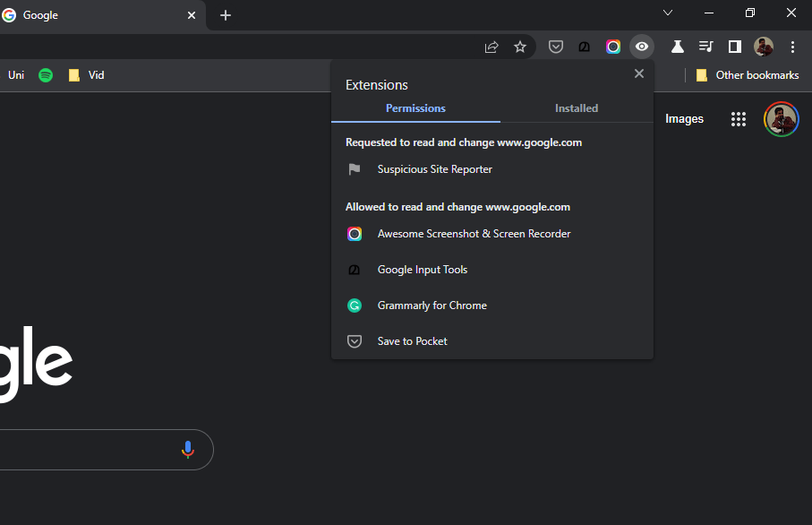
Task: Open Chrome Labs flask icon
Action: pyautogui.click(x=678, y=47)
